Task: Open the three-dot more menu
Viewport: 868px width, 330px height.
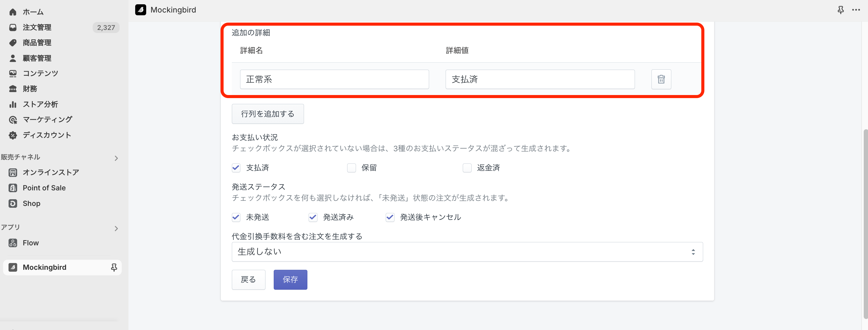Action: [x=856, y=10]
